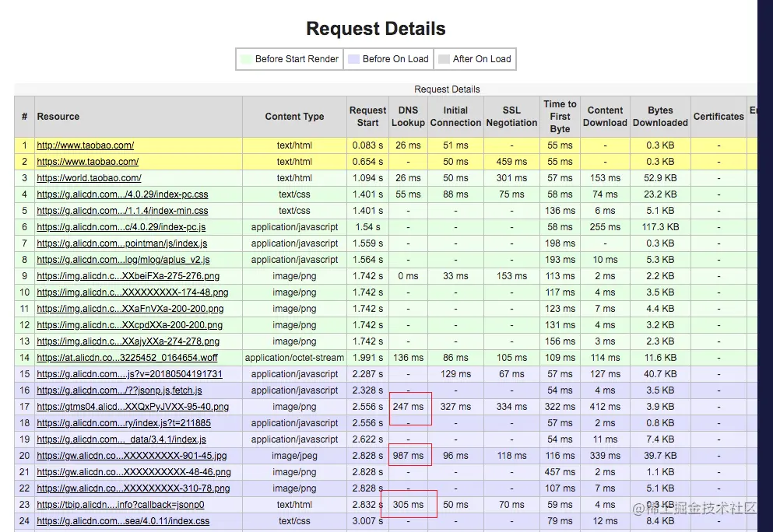Screen dimensions: 773x532
Task: Open the mlog/aplus_v2.js link
Action: pyautogui.click(x=123, y=260)
